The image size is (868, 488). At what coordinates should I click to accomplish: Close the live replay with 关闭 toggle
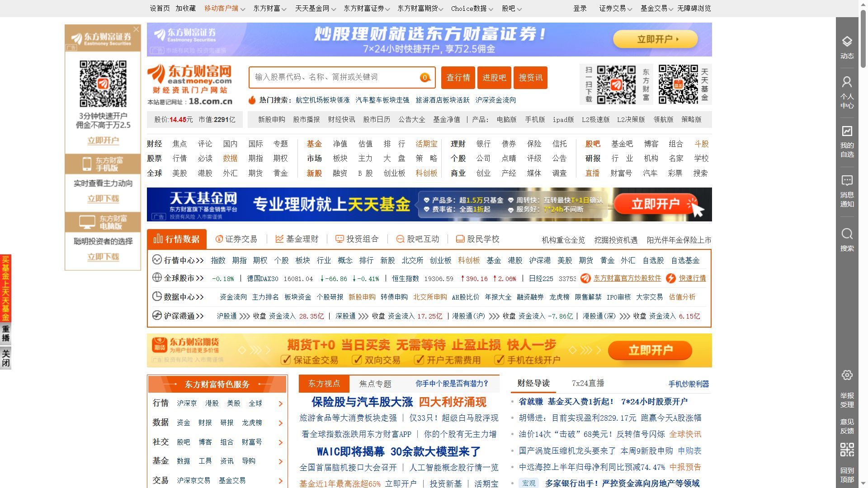pos(6,357)
